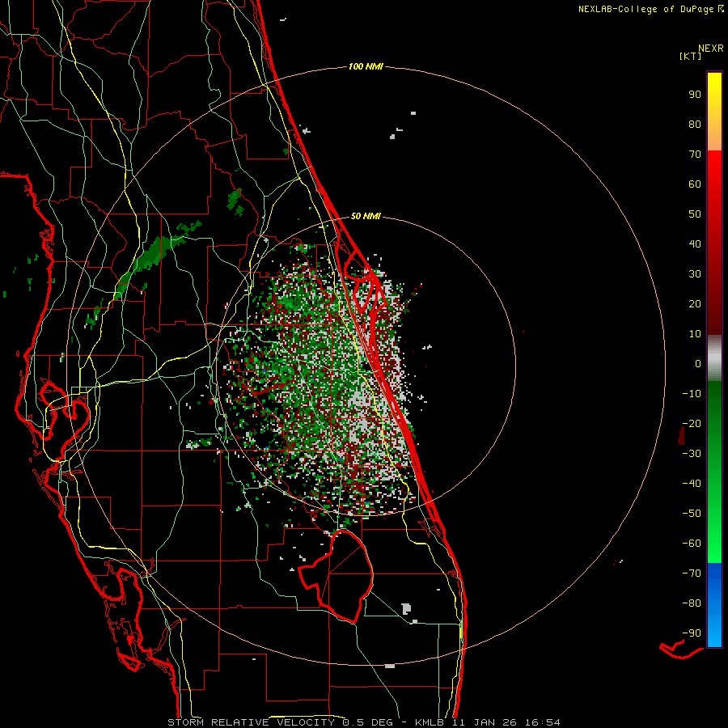This screenshot has height=728, width=728.
Task: Click the 100 NMI range ring label
Action: 366,67
